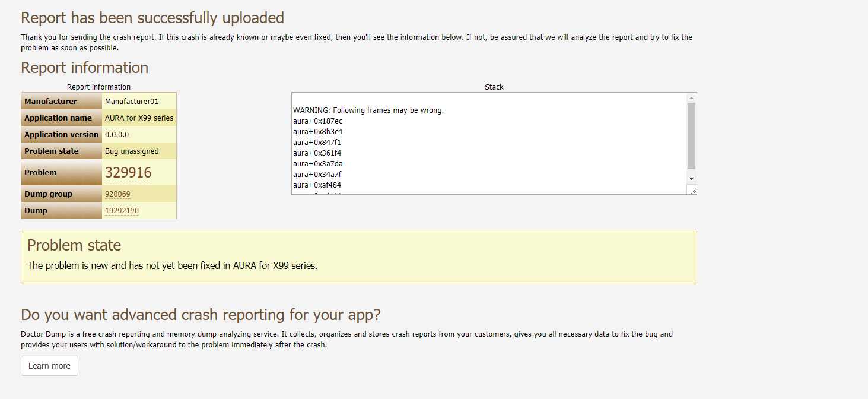Click the Doctor Dump description paragraph

click(x=347, y=339)
